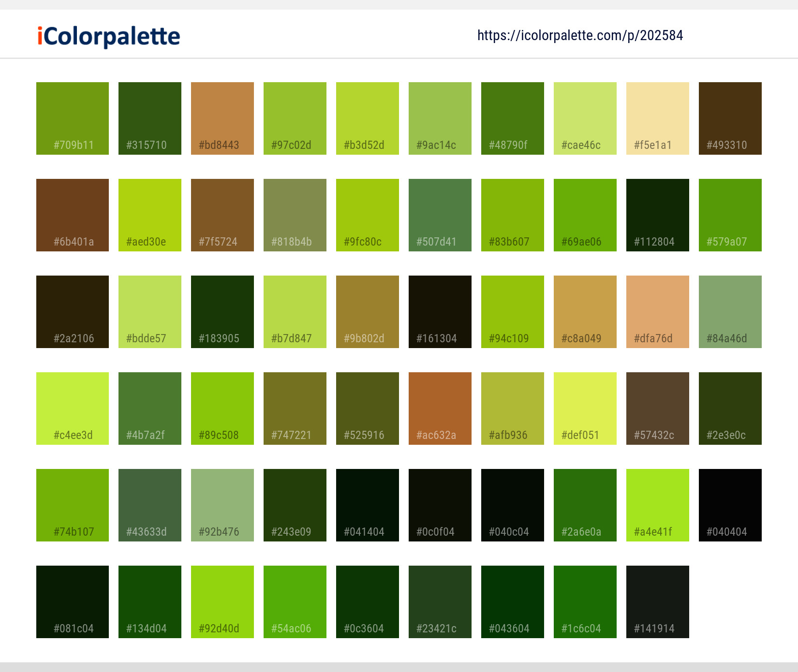Open the icolorpalette.com/p/202584 URL link
The width and height of the screenshot is (798, 672).
click(x=580, y=35)
